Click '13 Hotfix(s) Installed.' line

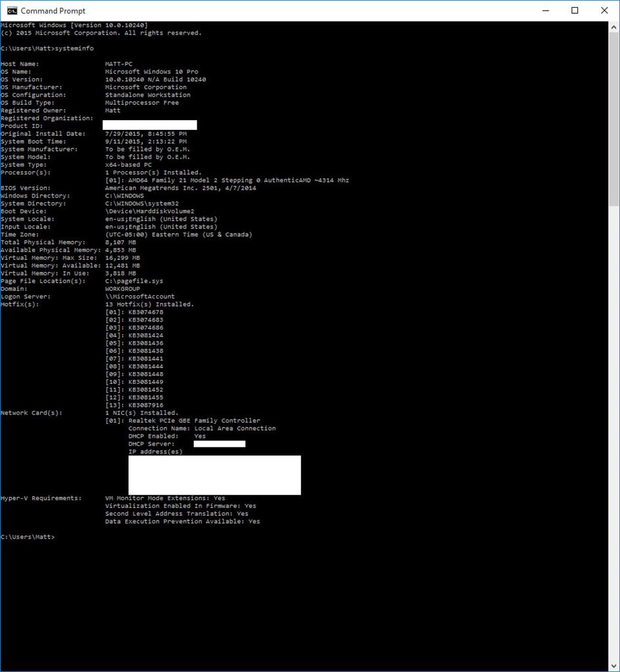pyautogui.click(x=150, y=304)
